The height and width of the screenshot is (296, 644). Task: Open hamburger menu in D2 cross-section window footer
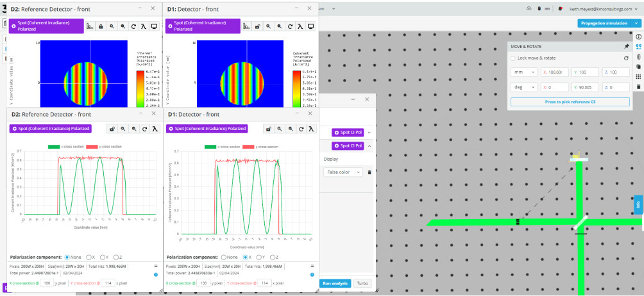coord(156,266)
